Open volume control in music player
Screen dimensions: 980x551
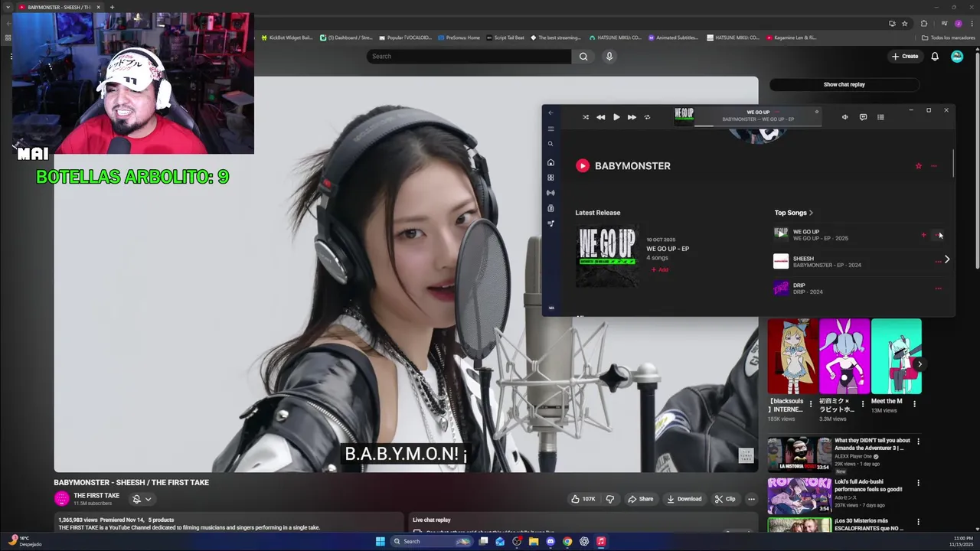(844, 117)
